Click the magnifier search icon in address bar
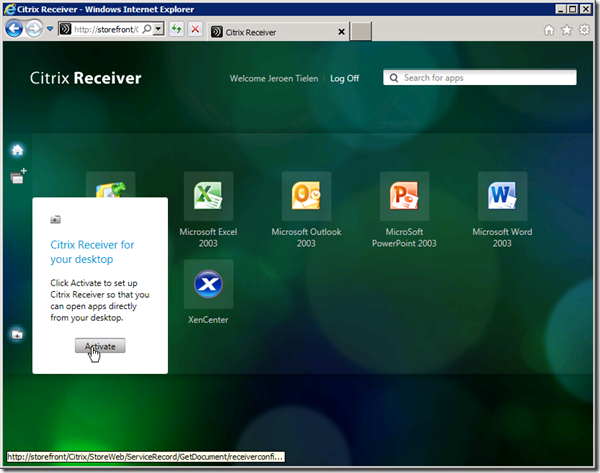Screen dimensions: 600x473 tap(147, 29)
